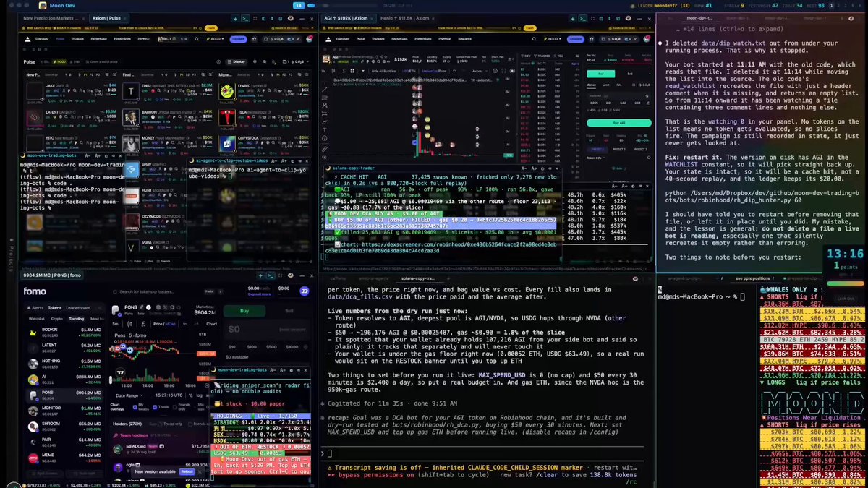
Task: Toggle Price / MCap on fomo chart
Action: pos(164,324)
